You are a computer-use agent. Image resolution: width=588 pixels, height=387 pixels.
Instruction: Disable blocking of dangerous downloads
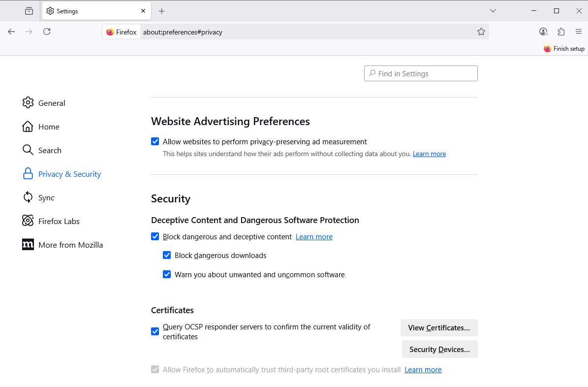click(167, 255)
